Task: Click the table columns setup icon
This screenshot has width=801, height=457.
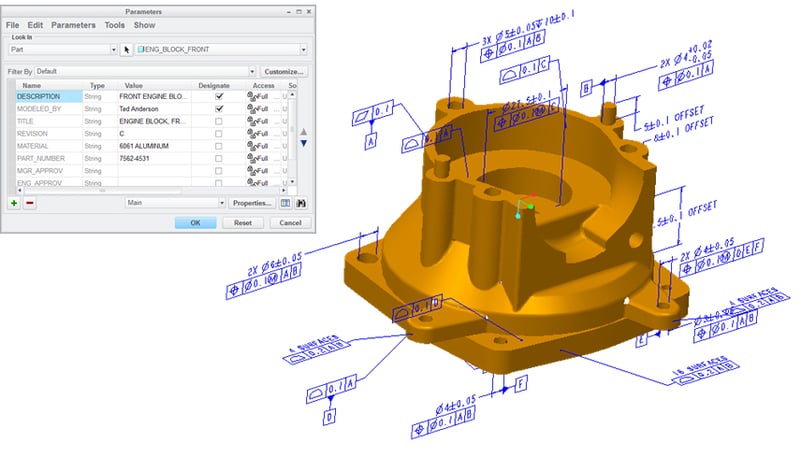Action: click(x=285, y=203)
